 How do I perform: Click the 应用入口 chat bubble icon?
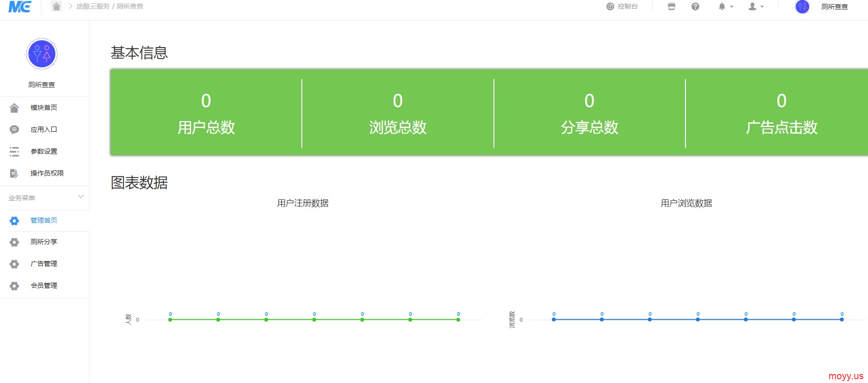[x=14, y=129]
